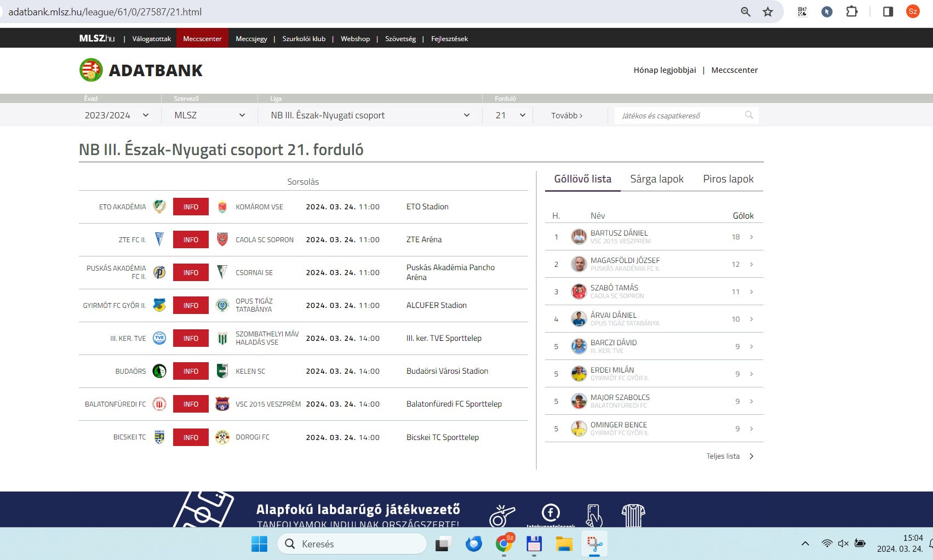Open the Teljes lista link
Screen dimensions: 933x560
pos(730,456)
